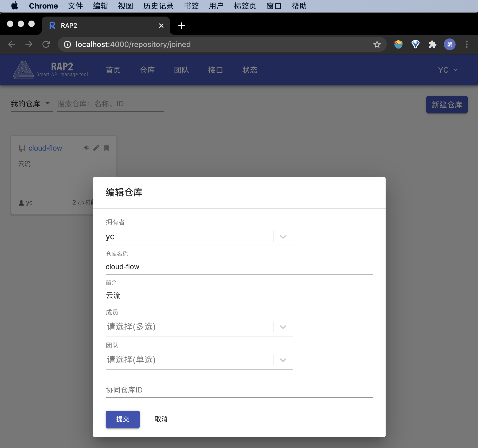Click the 协同仓库ID input field
Screen dimensions: 478x448
click(x=239, y=390)
